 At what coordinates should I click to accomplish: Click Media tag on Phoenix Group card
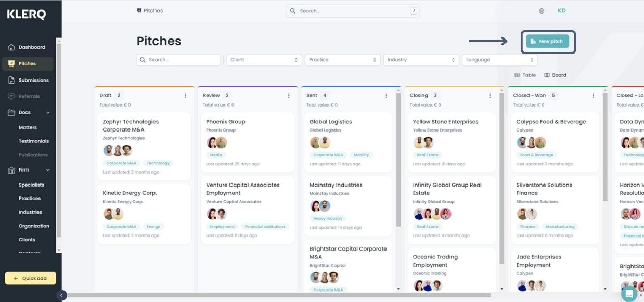pyautogui.click(x=216, y=155)
